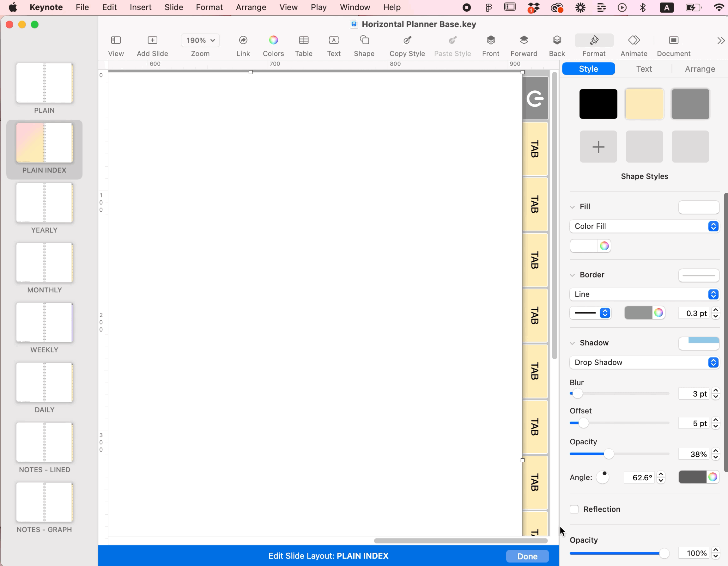This screenshot has width=728, height=566.
Task: Open the Animate inspector
Action: click(x=634, y=40)
